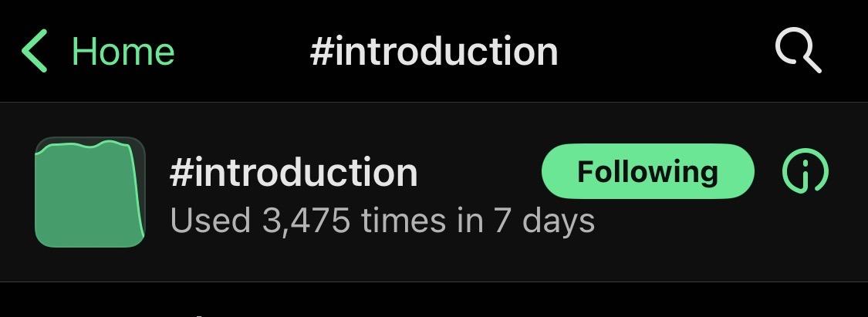Show details using the green info icon
Image resolution: width=868 pixels, height=317 pixels.
point(805,170)
